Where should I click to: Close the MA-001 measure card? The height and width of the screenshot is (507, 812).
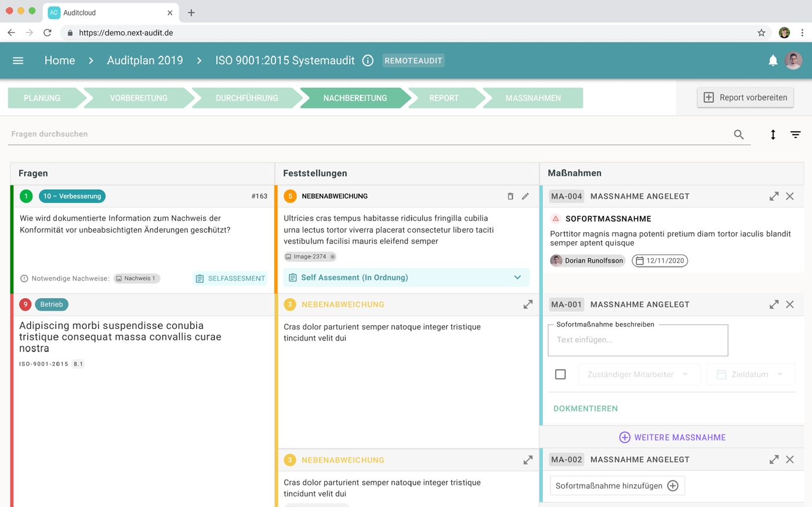coord(790,305)
